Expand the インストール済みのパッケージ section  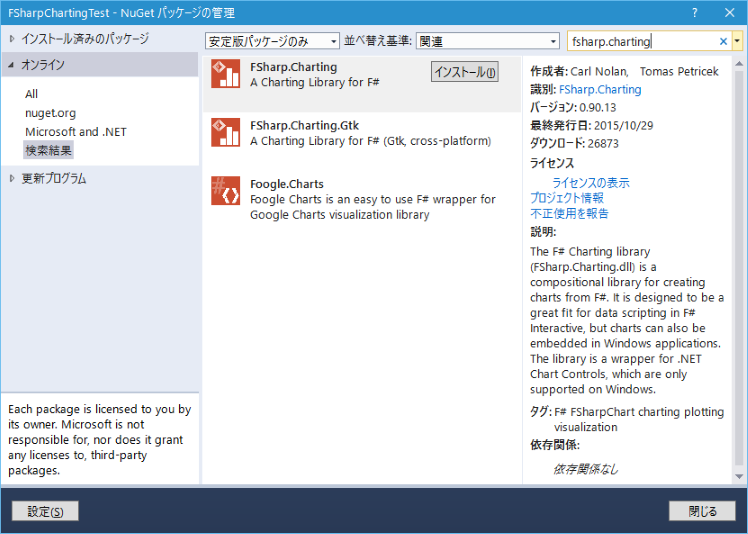(12, 39)
